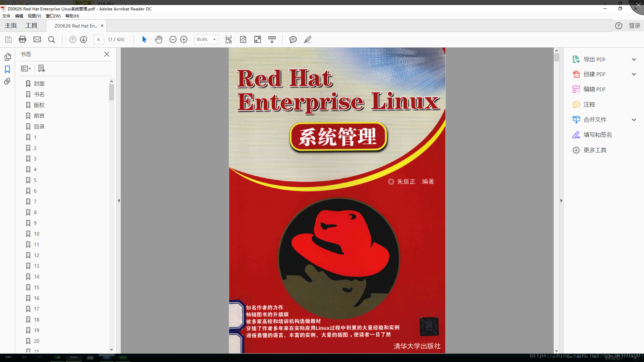Jump to 封面 bookmark
644x362 pixels.
(39, 84)
